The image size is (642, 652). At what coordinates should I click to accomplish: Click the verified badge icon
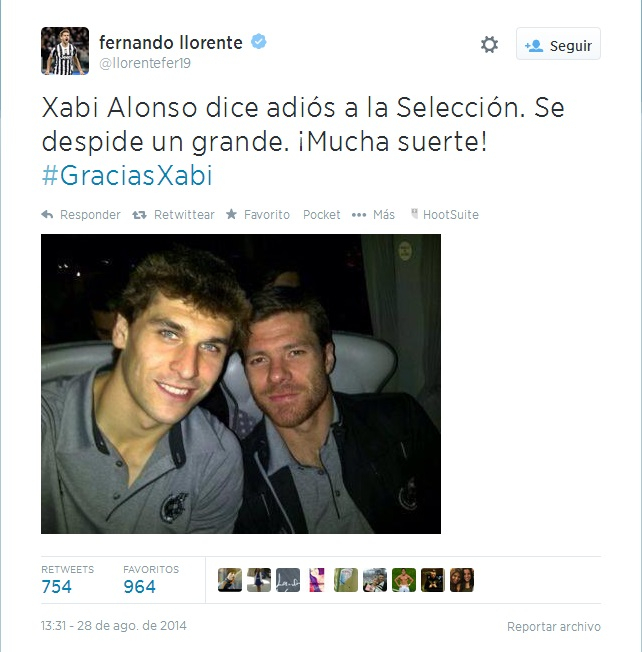(x=258, y=42)
